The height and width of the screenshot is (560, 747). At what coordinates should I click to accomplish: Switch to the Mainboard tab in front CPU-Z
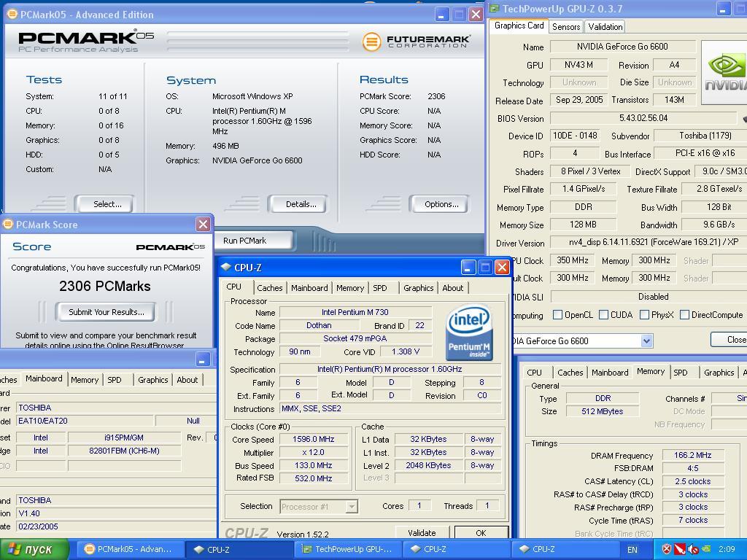pyautogui.click(x=309, y=288)
